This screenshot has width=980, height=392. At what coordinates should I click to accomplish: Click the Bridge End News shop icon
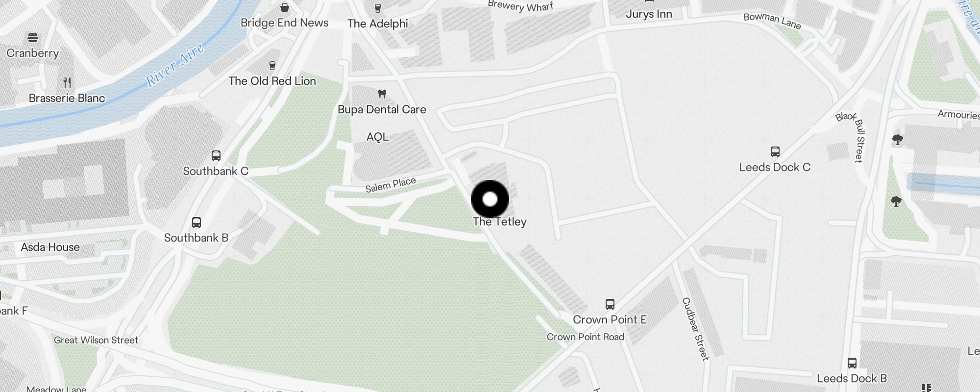click(285, 7)
